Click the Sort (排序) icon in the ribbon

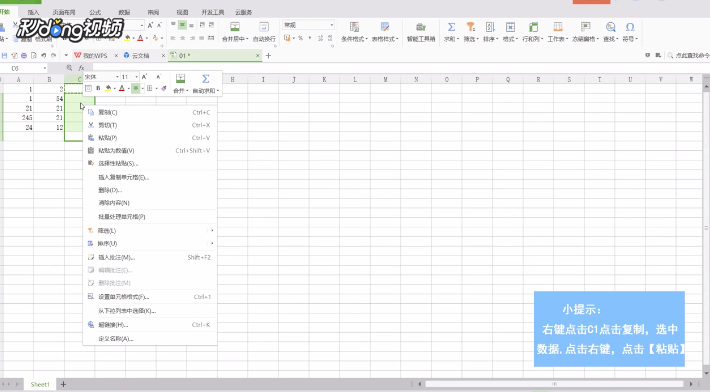click(490, 27)
